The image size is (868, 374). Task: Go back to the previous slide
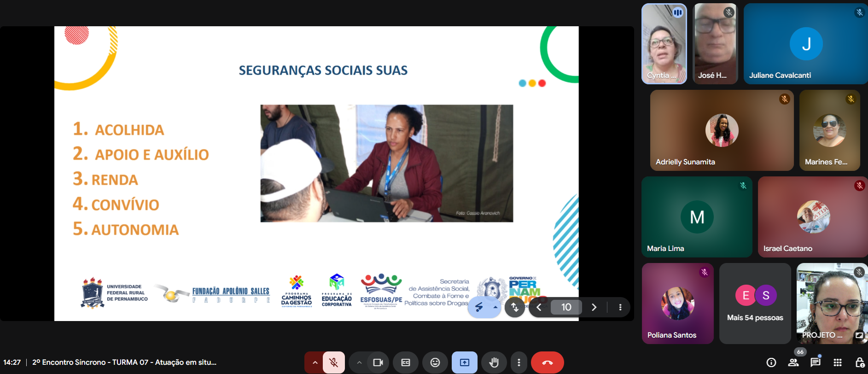coord(539,307)
